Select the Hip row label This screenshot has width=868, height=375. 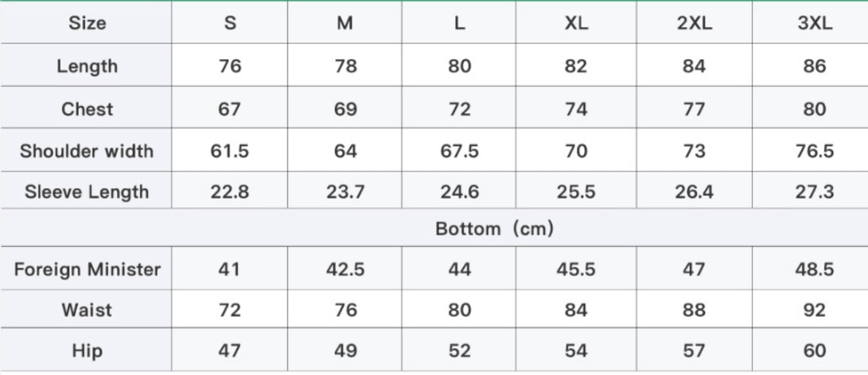(87, 351)
